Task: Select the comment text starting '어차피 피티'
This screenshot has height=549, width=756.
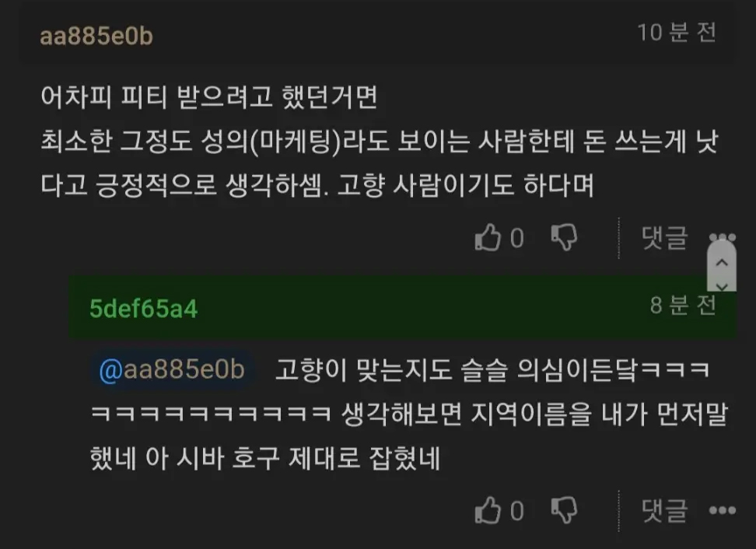Action: pos(380,141)
